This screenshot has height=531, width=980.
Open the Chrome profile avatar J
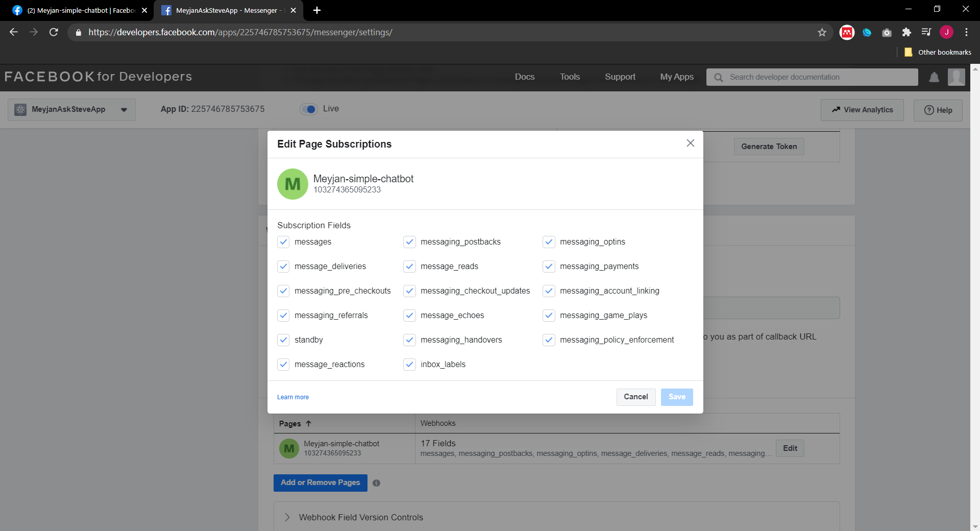point(946,32)
